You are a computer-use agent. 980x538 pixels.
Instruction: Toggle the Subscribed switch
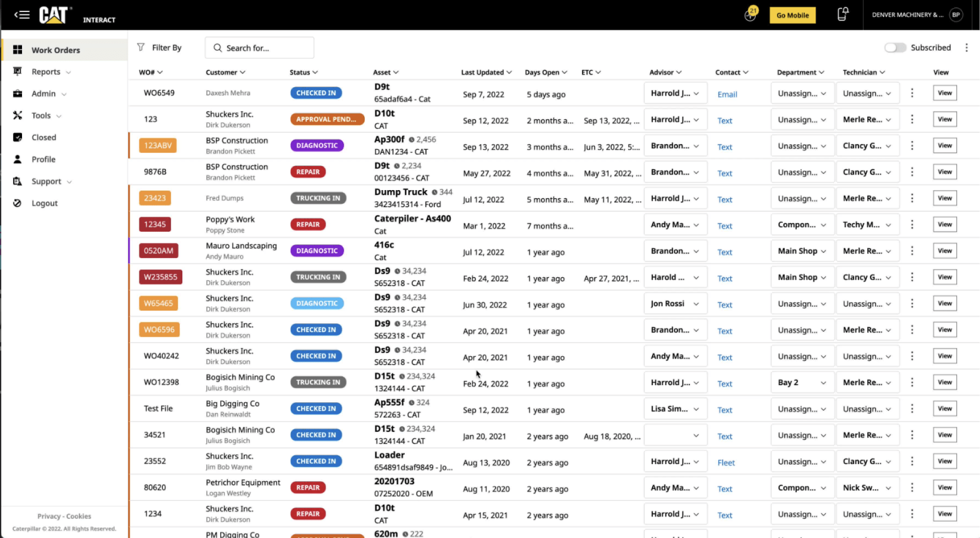[x=895, y=48]
